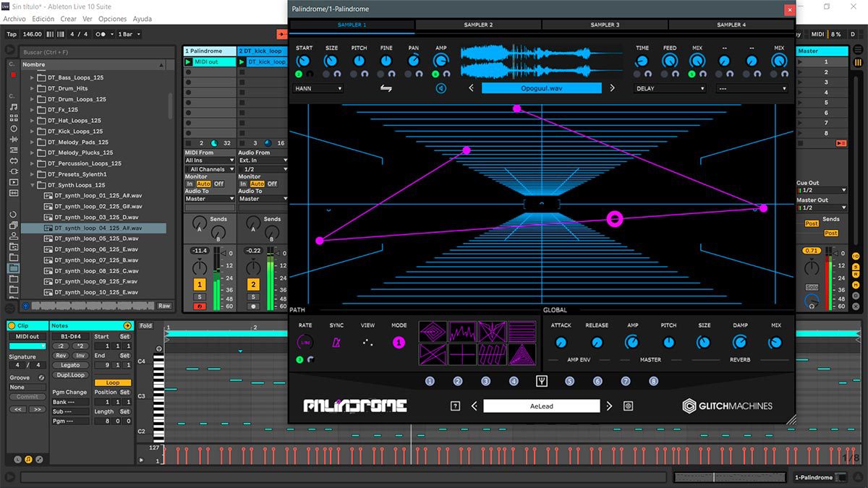Go to next sample after Opoguul.wav
868x488 pixels.
(612, 88)
